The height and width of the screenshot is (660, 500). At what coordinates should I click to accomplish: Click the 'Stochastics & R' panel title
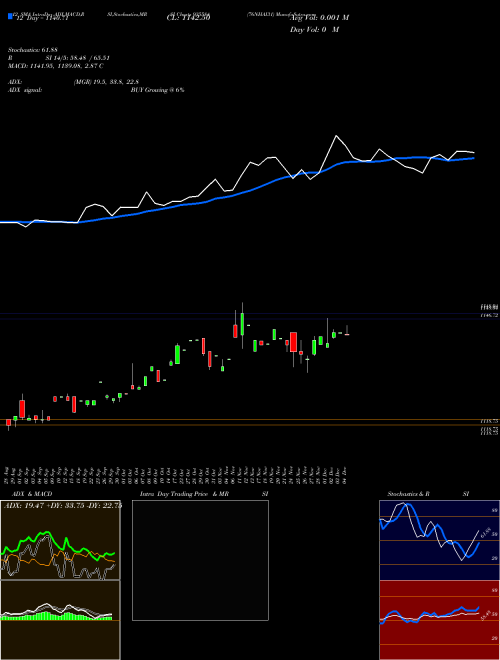click(x=408, y=494)
